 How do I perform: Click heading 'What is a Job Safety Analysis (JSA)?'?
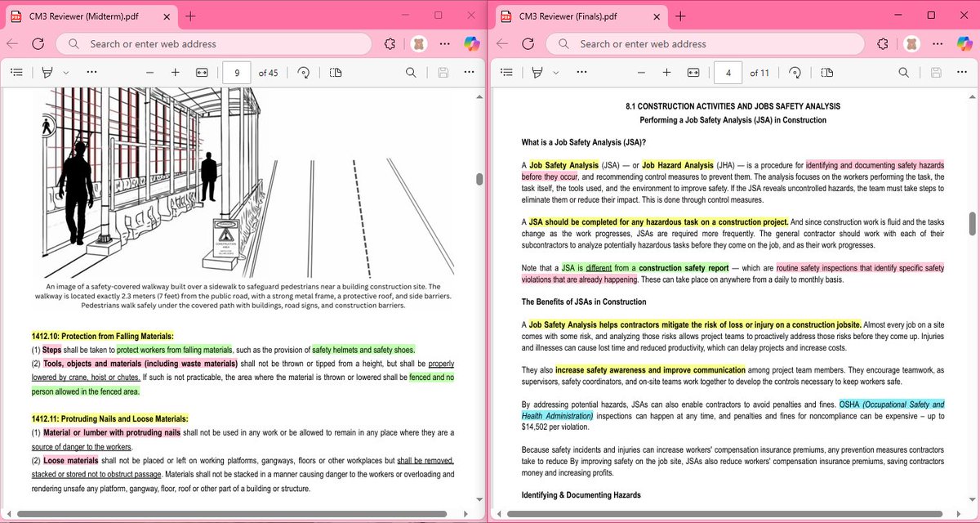point(584,142)
